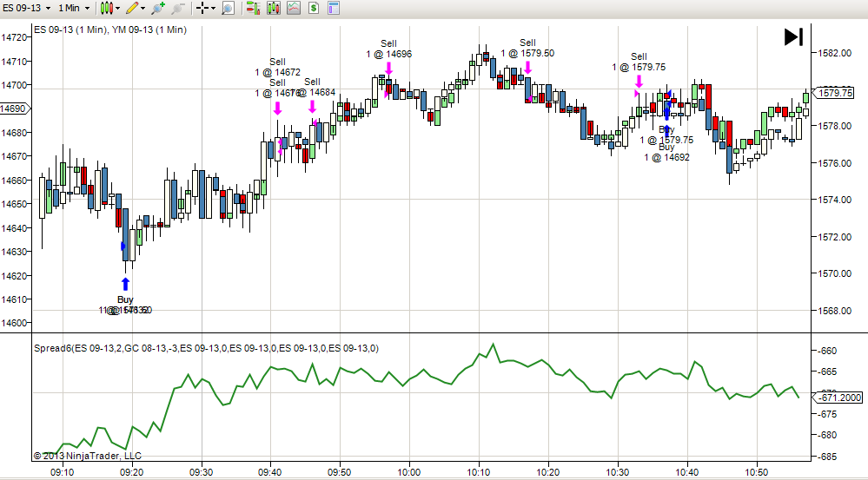The width and height of the screenshot is (868, 480).
Task: Click the zoom out magnifier icon
Action: click(x=178, y=9)
